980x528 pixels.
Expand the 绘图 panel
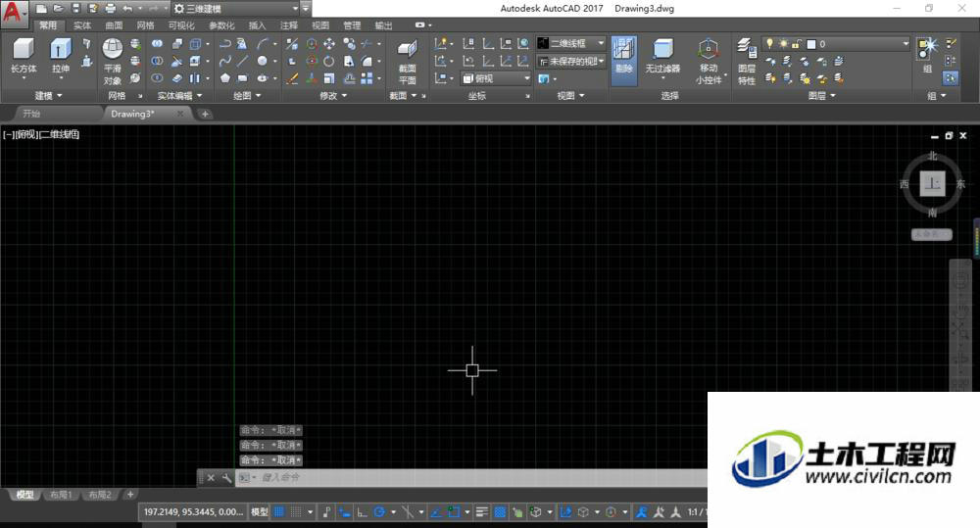click(247, 96)
